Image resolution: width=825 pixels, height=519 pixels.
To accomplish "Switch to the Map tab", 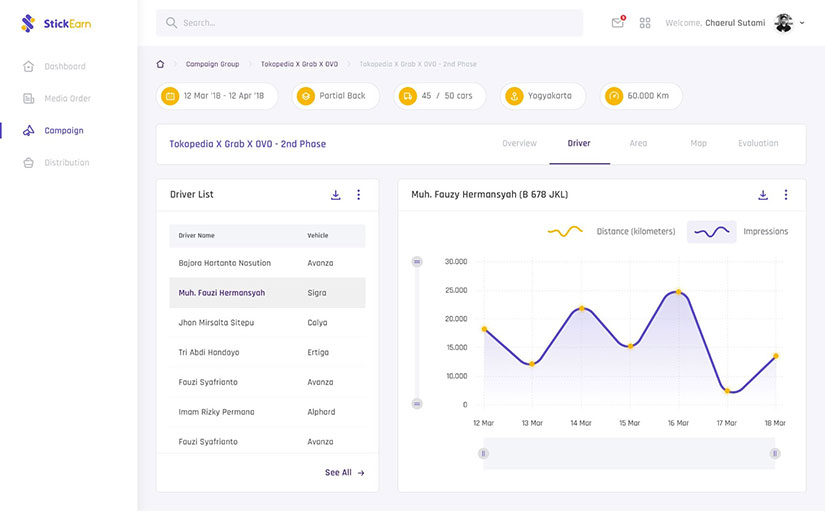I will [698, 144].
